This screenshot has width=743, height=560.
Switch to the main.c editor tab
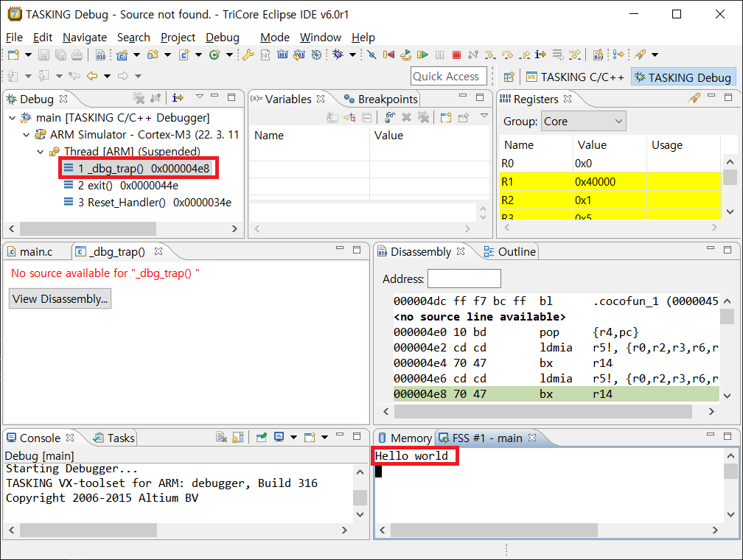(31, 251)
